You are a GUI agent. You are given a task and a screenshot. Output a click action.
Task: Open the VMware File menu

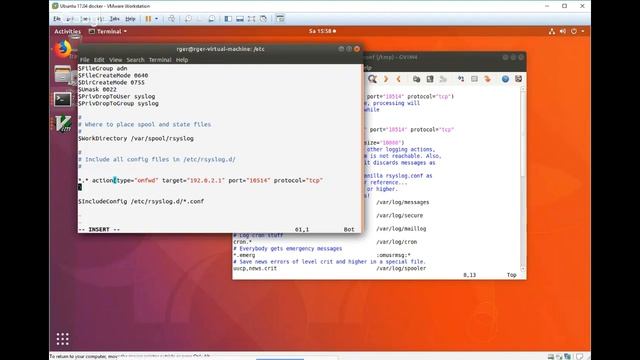pyautogui.click(x=57, y=19)
